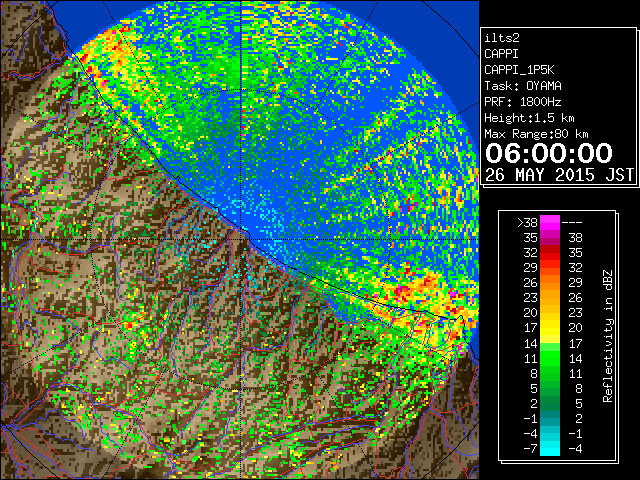The image size is (640, 480).
Task: Click the 06:00:00 timestamp
Action: coord(549,153)
